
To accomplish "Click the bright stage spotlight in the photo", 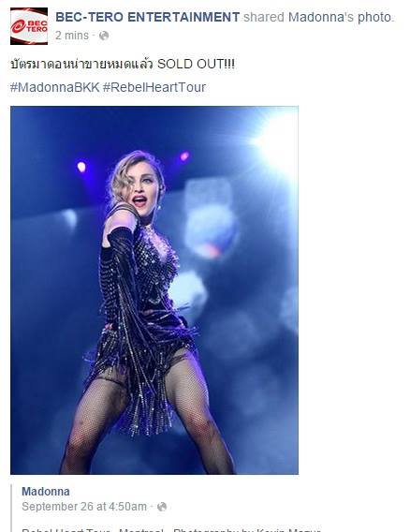I will point(276,140).
